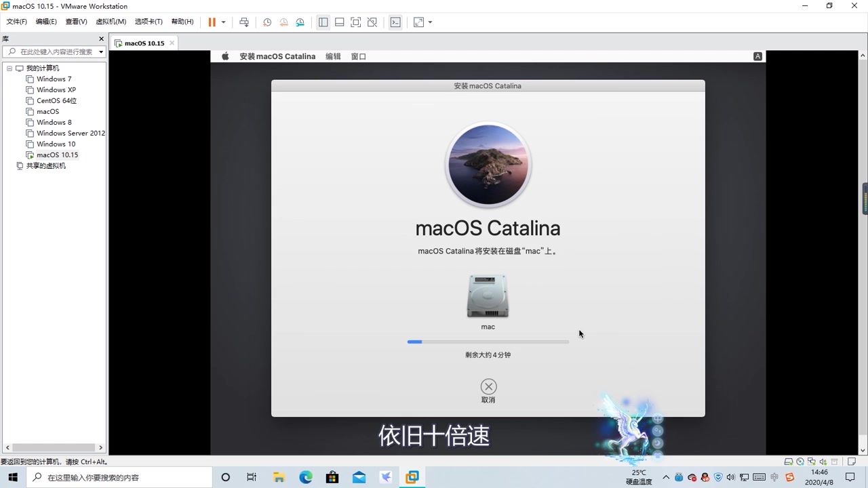Toggle the console view icon
Viewport: 868px width, 488px height.
pyautogui.click(x=395, y=22)
